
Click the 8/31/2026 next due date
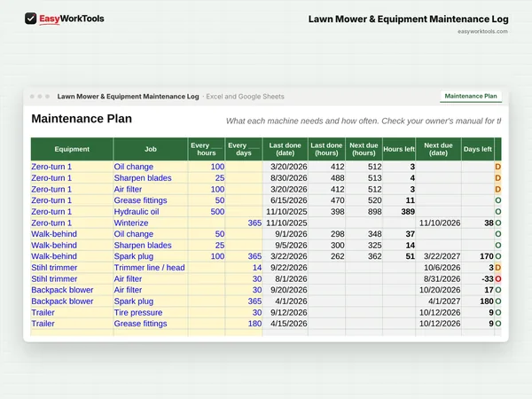coord(442,279)
